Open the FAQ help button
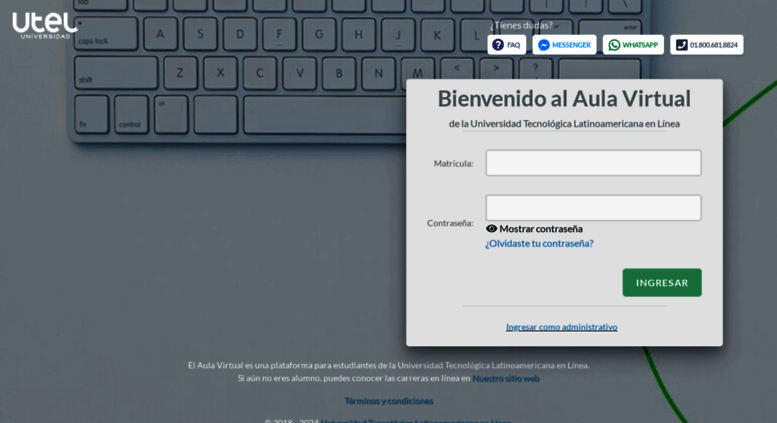 point(506,45)
